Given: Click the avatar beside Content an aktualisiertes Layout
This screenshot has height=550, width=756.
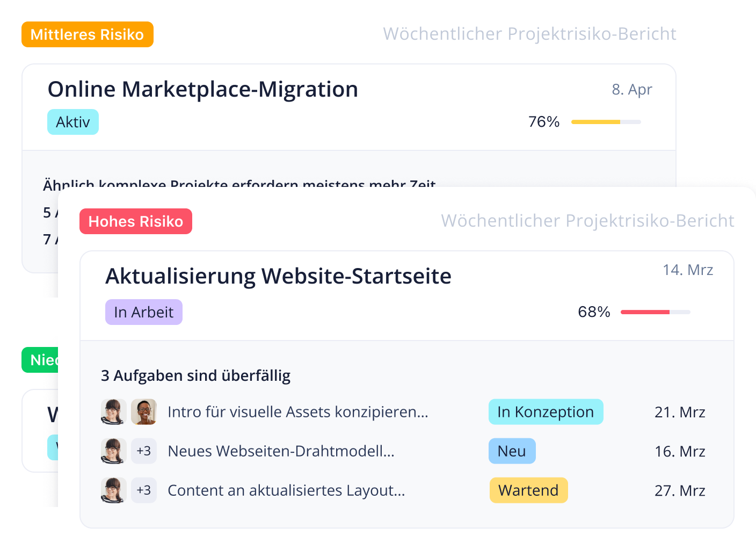Looking at the screenshot, I should pos(113,490).
